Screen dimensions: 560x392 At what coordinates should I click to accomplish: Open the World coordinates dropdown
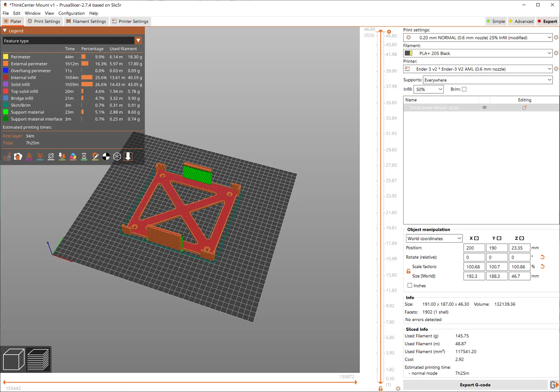point(434,238)
